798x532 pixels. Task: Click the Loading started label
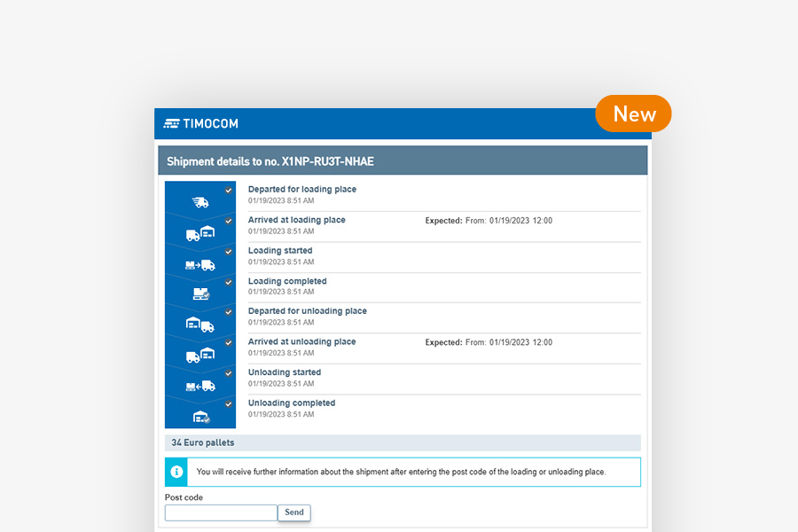pos(280,250)
